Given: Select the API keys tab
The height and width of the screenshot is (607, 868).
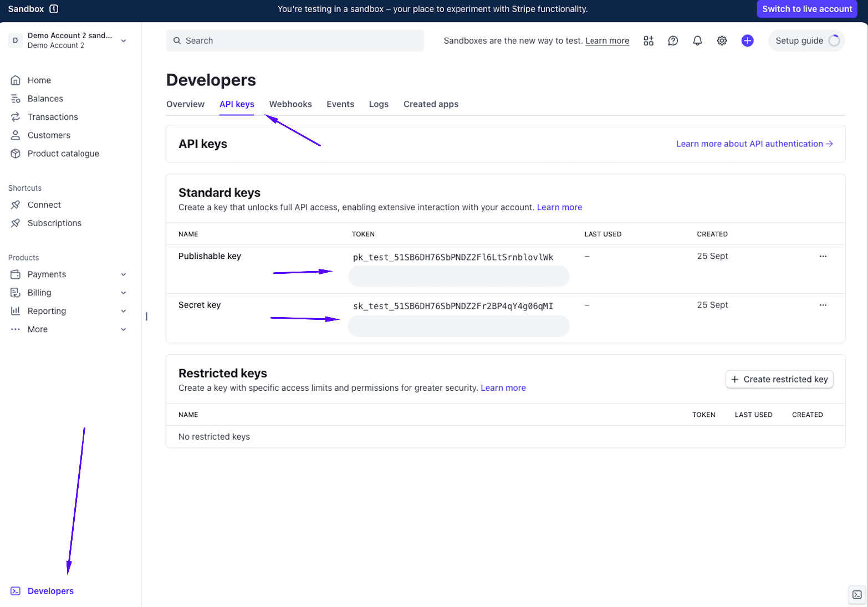Looking at the screenshot, I should tap(237, 104).
